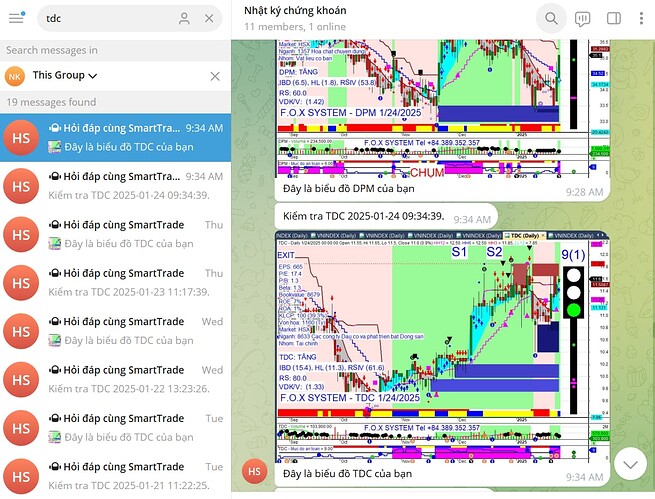Click the 19 messages found label
This screenshot has width=655, height=499.
tap(51, 102)
